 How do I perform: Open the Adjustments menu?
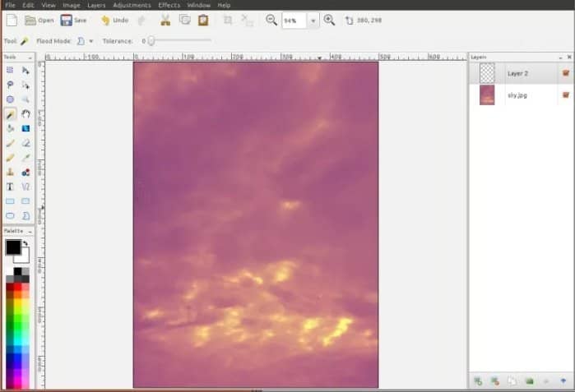point(132,5)
